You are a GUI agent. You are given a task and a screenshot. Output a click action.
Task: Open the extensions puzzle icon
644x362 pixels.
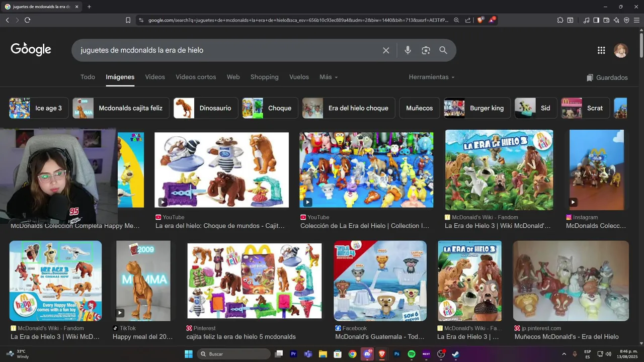(x=560, y=20)
